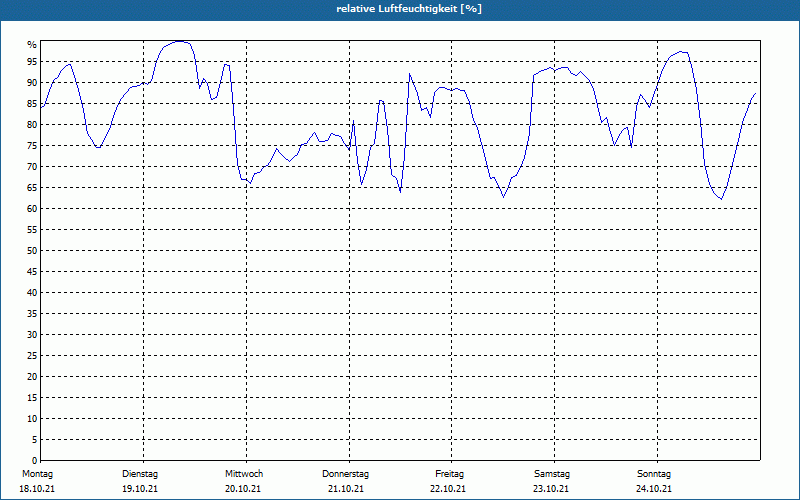The width and height of the screenshot is (800, 500).
Task: Click the date label 20.10.21
Action: (243, 489)
